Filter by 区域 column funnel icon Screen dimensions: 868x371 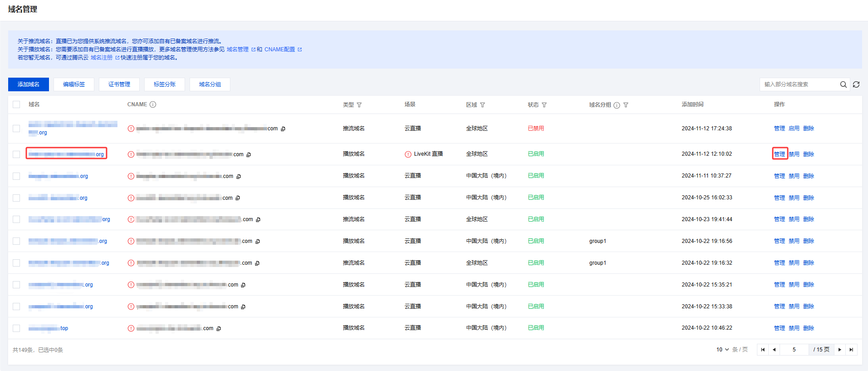[483, 105]
